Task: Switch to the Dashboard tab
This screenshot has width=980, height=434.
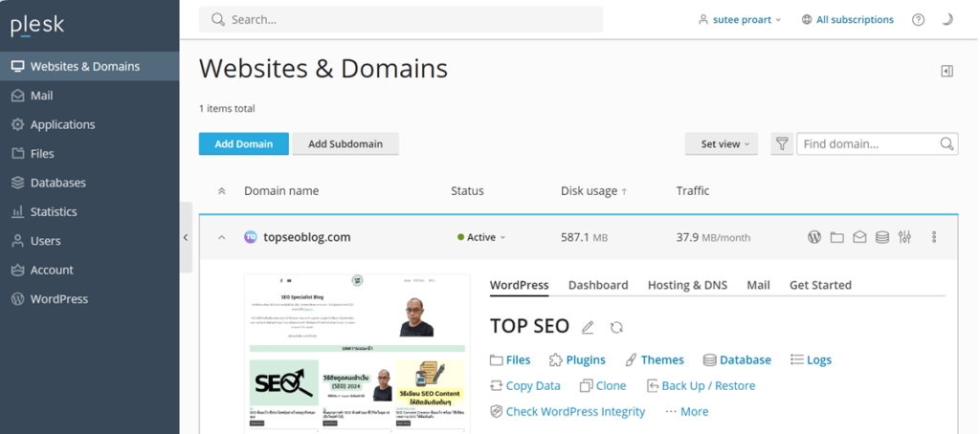Action: pyautogui.click(x=598, y=286)
